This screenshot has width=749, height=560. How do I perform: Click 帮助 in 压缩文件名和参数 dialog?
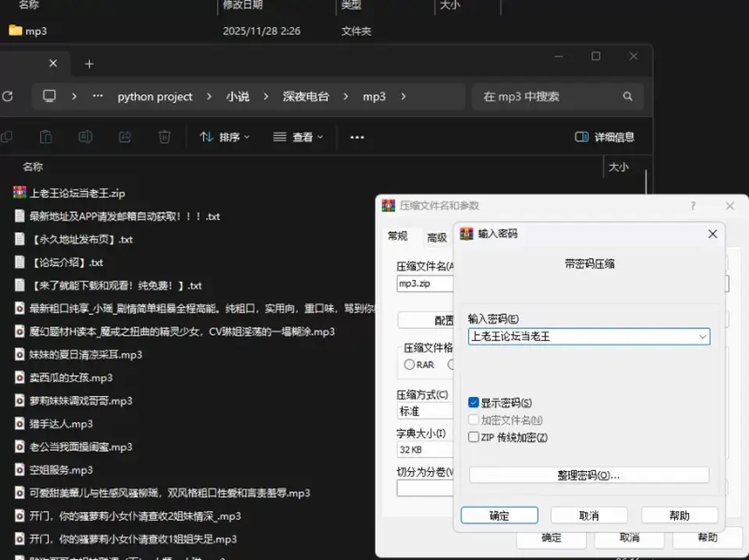pyautogui.click(x=708, y=537)
